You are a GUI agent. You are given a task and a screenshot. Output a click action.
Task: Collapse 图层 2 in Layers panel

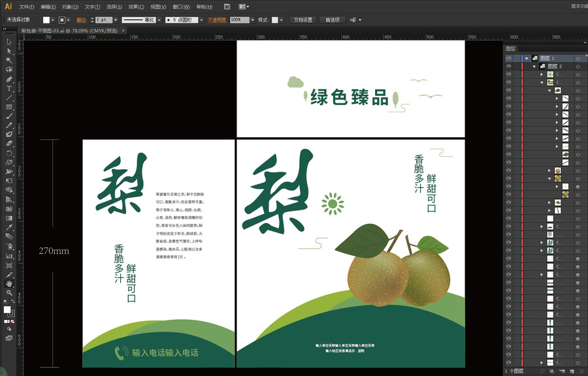pyautogui.click(x=534, y=67)
